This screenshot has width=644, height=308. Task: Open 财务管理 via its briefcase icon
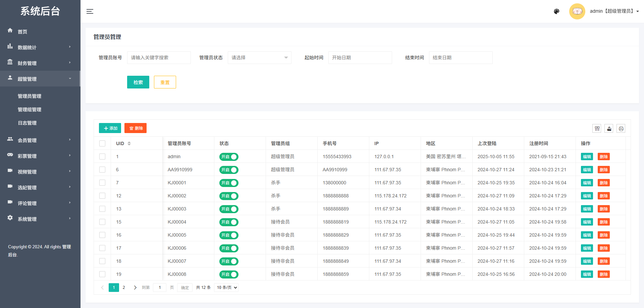click(10, 62)
